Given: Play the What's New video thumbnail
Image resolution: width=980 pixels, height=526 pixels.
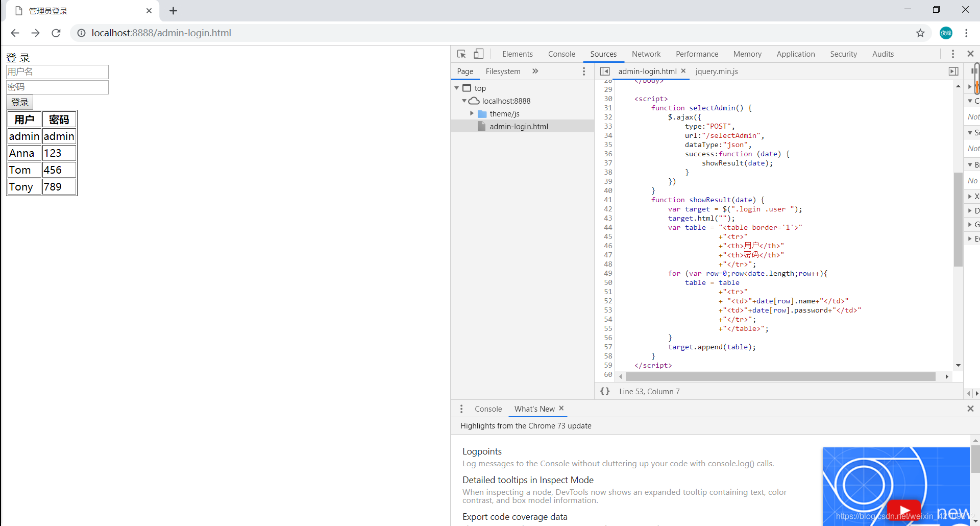Looking at the screenshot, I should click(904, 510).
